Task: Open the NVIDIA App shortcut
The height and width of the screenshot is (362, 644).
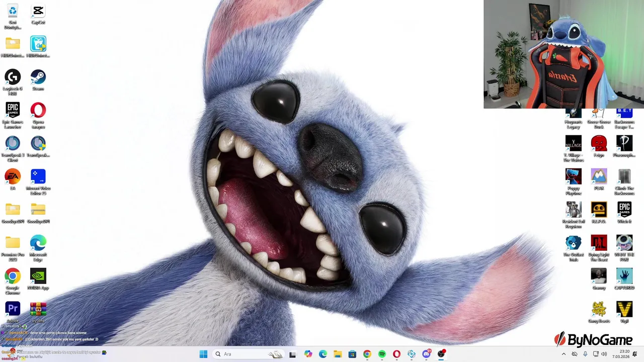Action: pyautogui.click(x=38, y=280)
